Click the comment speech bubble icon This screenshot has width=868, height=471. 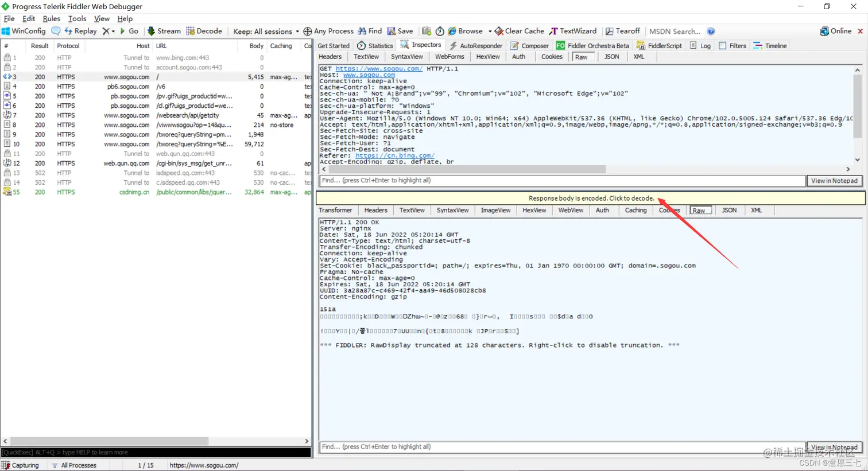point(56,31)
